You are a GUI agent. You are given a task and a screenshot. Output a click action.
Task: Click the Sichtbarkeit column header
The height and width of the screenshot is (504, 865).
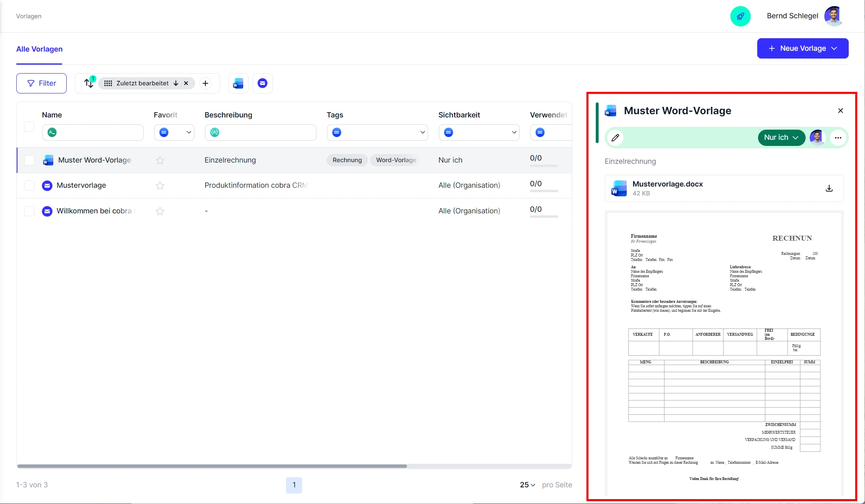[459, 115]
